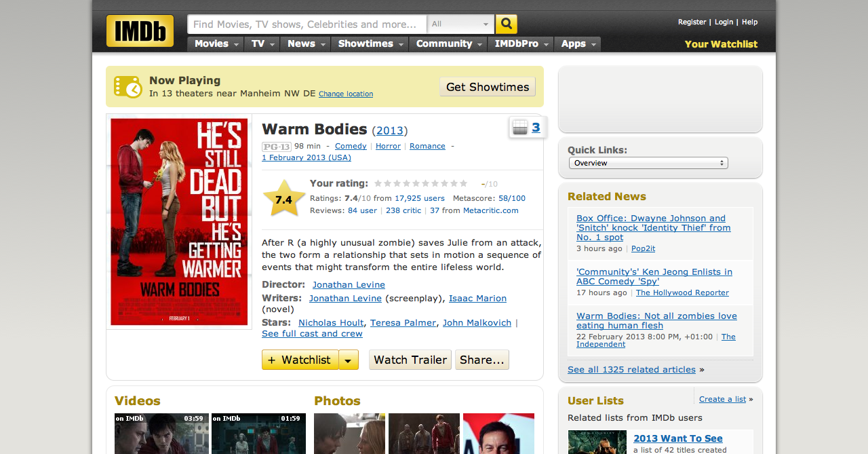This screenshot has height=454, width=868.
Task: Click the Register link
Action: point(692,22)
